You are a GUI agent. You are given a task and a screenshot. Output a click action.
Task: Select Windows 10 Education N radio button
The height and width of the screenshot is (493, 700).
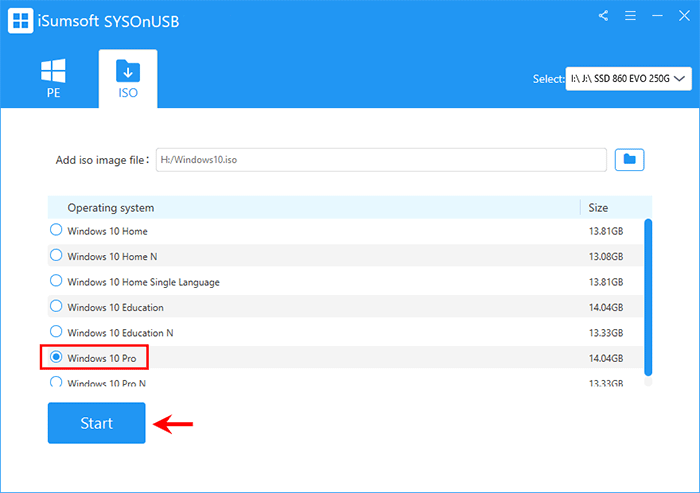point(56,332)
